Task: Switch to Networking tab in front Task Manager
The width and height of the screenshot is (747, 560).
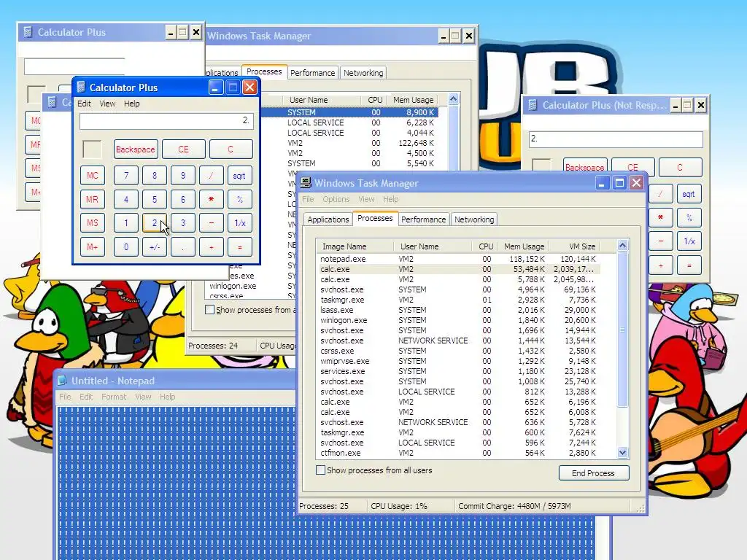Action: [x=474, y=219]
